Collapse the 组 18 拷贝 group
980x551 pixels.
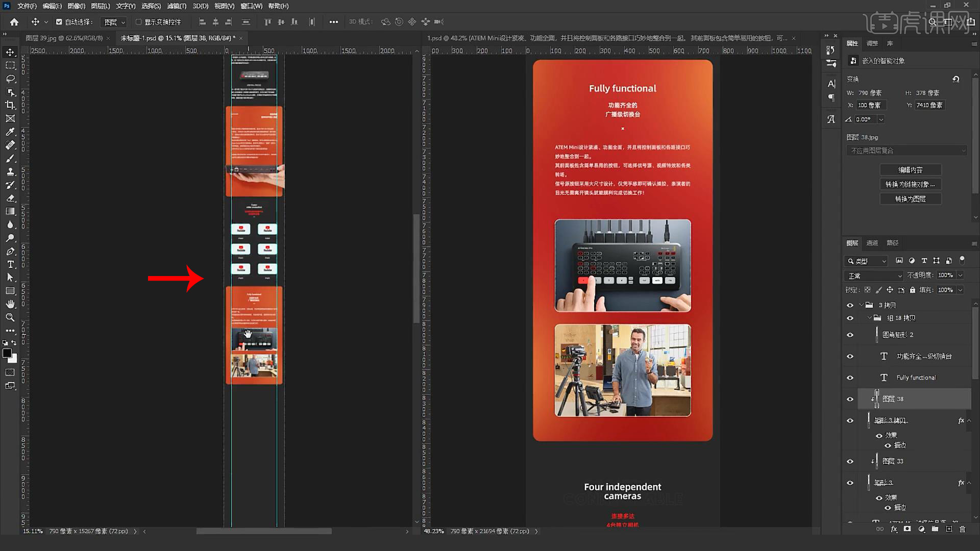870,318
